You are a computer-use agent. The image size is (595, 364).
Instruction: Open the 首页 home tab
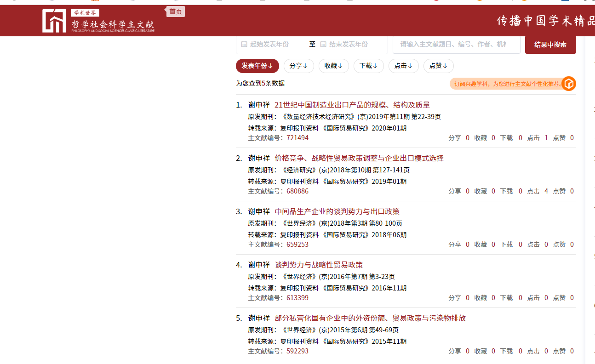(x=175, y=11)
